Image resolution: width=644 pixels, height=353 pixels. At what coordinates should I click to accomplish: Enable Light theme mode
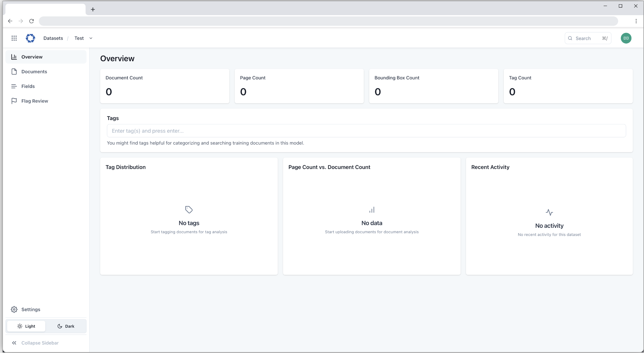26,326
